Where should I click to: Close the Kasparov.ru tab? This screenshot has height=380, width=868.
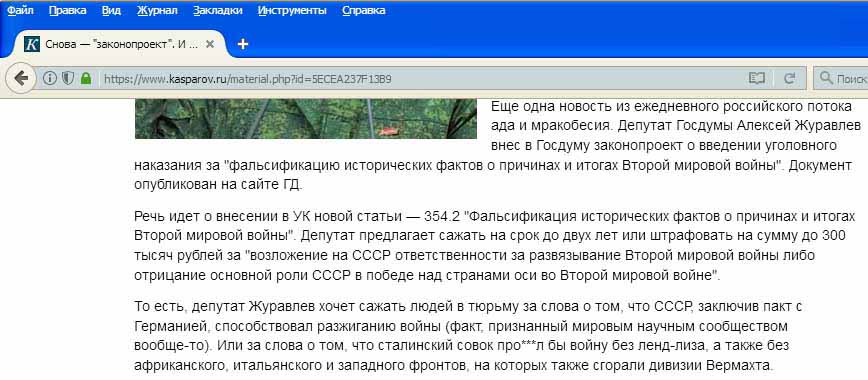(210, 45)
